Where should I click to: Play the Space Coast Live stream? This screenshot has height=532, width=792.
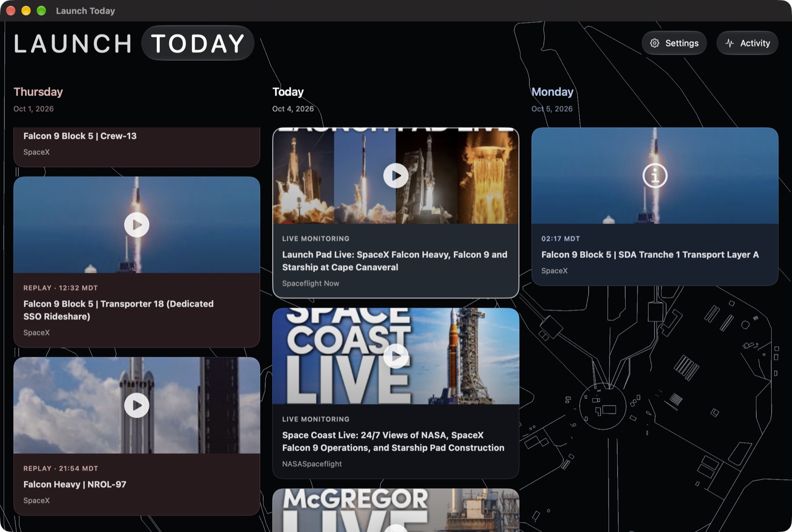click(x=396, y=356)
